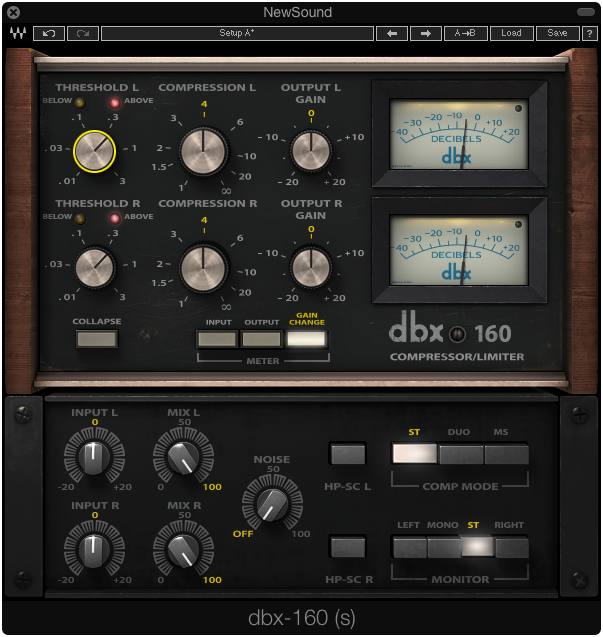The image size is (603, 637).
Task: Click Noise OFF label
Action: tap(243, 534)
